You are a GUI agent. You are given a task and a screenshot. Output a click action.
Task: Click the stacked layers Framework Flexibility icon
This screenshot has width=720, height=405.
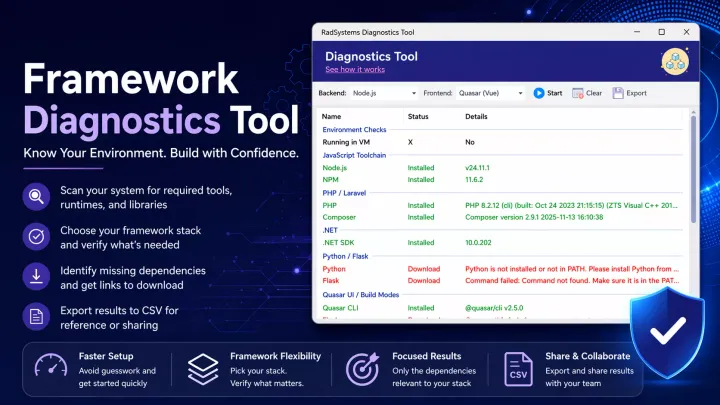coord(203,369)
